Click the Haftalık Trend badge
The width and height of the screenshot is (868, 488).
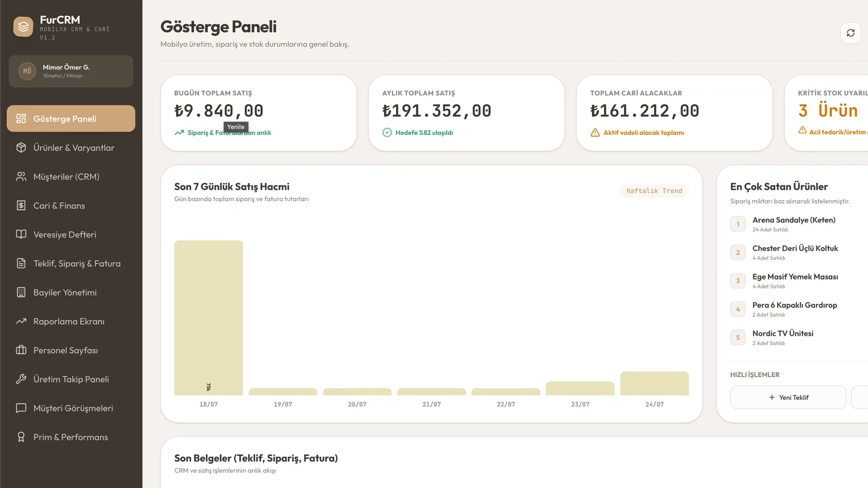click(x=654, y=191)
